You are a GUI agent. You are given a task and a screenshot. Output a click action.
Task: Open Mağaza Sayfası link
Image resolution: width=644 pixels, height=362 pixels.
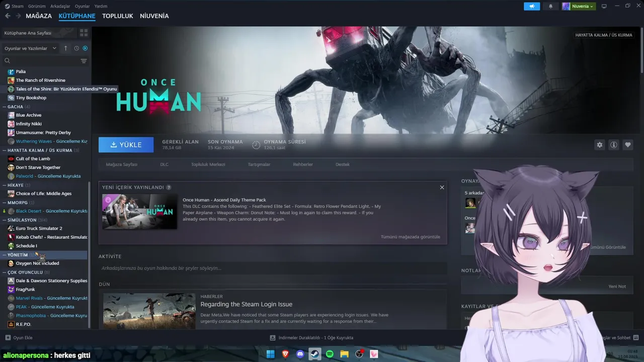[121, 164]
